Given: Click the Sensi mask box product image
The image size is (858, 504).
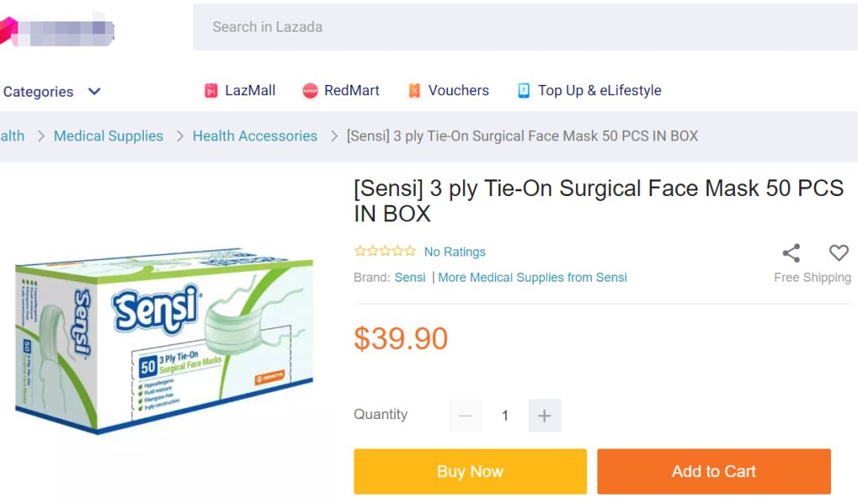Looking at the screenshot, I should [x=163, y=341].
